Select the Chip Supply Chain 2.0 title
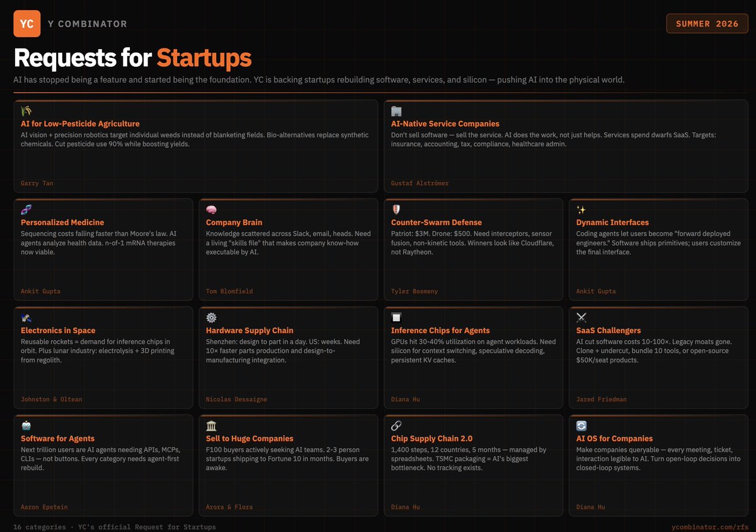This screenshot has width=756, height=532. [432, 439]
